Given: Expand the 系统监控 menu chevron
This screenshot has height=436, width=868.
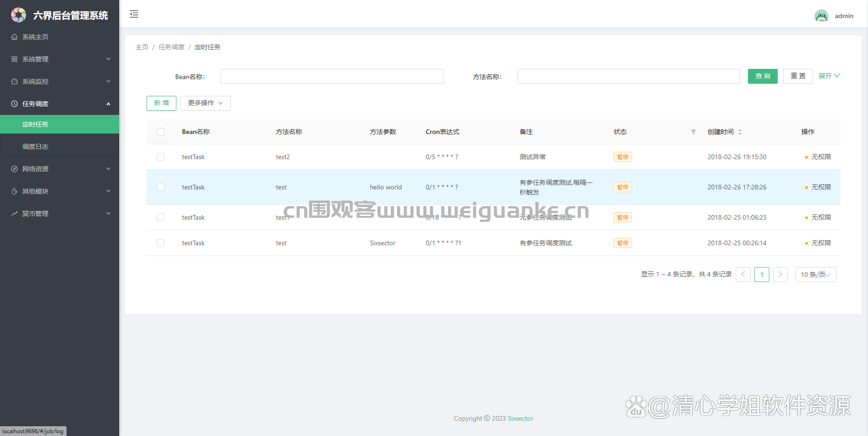Looking at the screenshot, I should [x=108, y=81].
